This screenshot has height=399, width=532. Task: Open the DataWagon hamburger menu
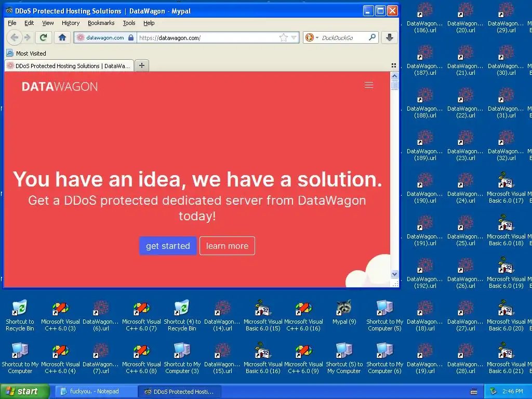369,85
